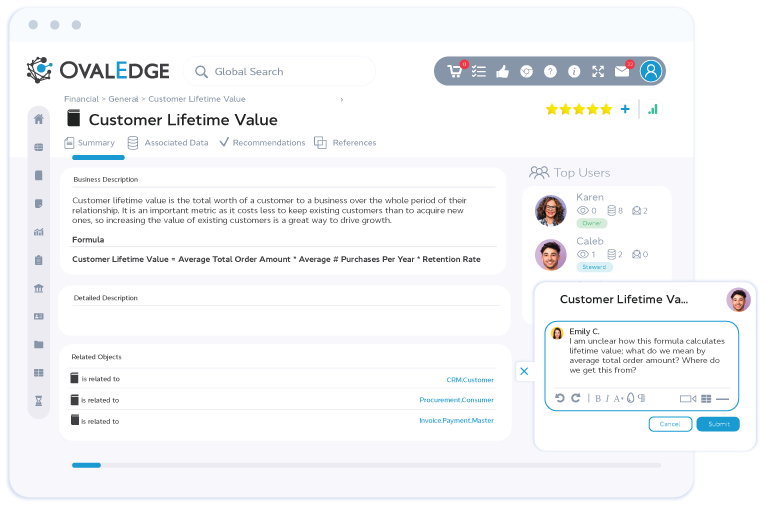Click the blue plus icon beside rating stars
The width and height of the screenshot is (765, 505).
coord(625,109)
